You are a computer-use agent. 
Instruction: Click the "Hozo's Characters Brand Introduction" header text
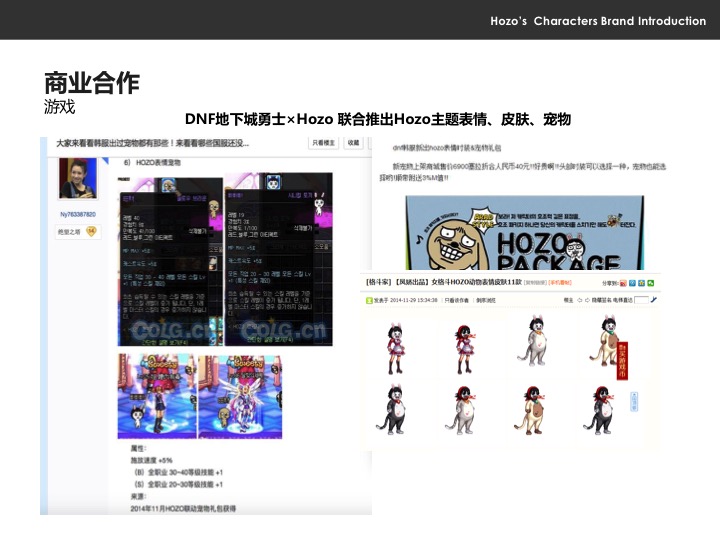click(598, 21)
